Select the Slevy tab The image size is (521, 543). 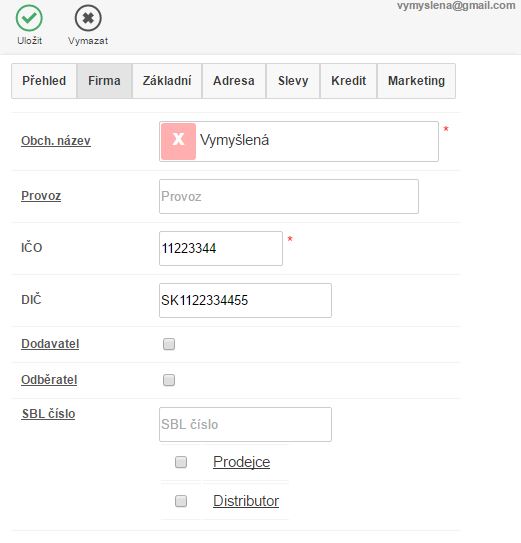coord(293,81)
